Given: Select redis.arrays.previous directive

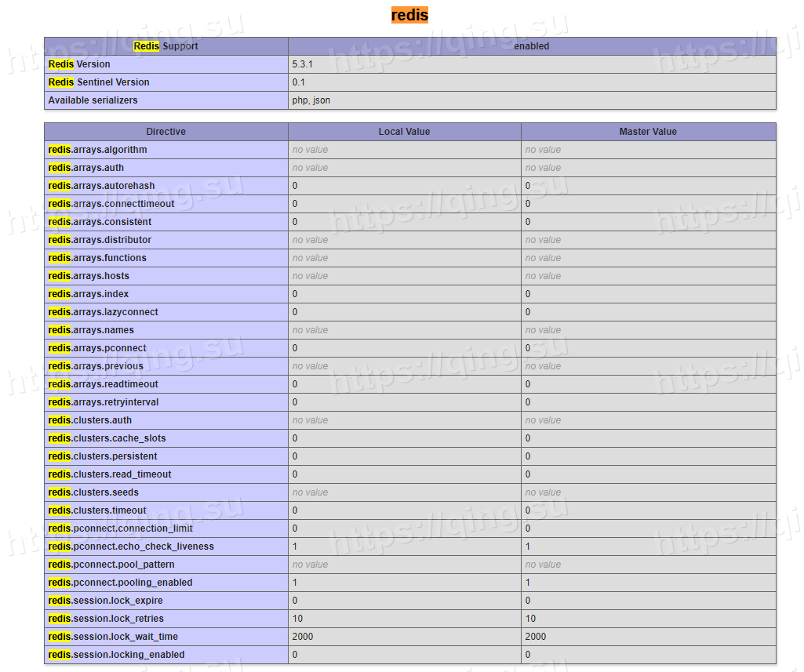Looking at the screenshot, I should [96, 366].
